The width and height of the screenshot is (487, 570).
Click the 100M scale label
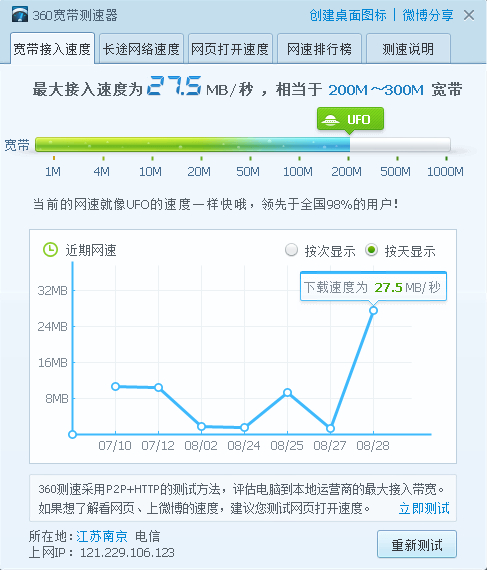coord(298,171)
